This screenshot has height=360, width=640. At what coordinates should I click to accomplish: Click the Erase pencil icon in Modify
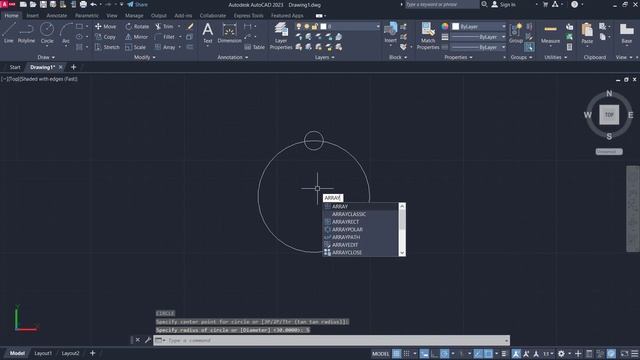[190, 27]
